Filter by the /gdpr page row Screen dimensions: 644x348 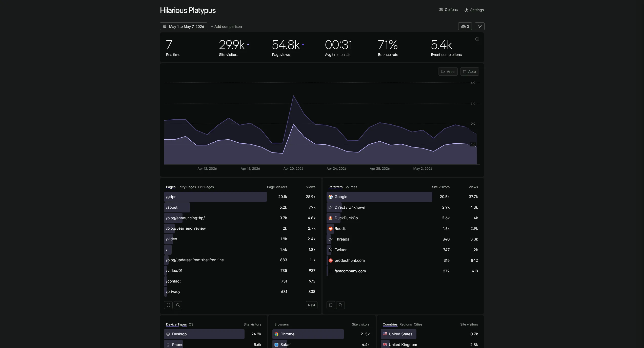point(240,197)
